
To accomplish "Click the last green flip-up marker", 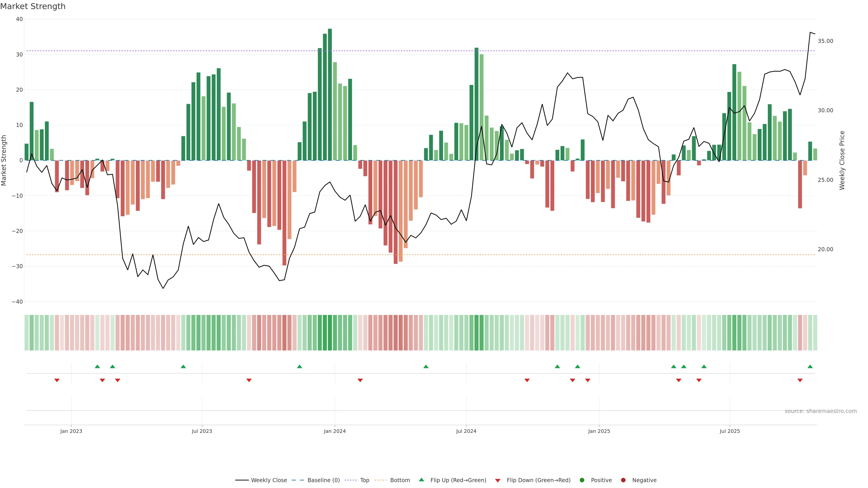I will [810, 366].
